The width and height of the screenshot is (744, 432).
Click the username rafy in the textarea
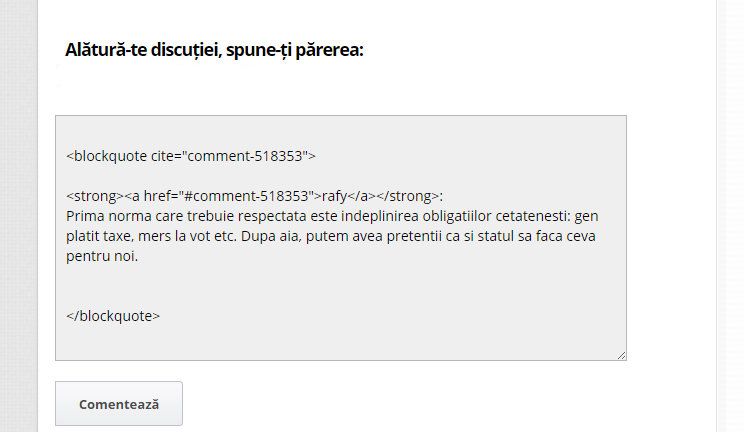tap(335, 196)
